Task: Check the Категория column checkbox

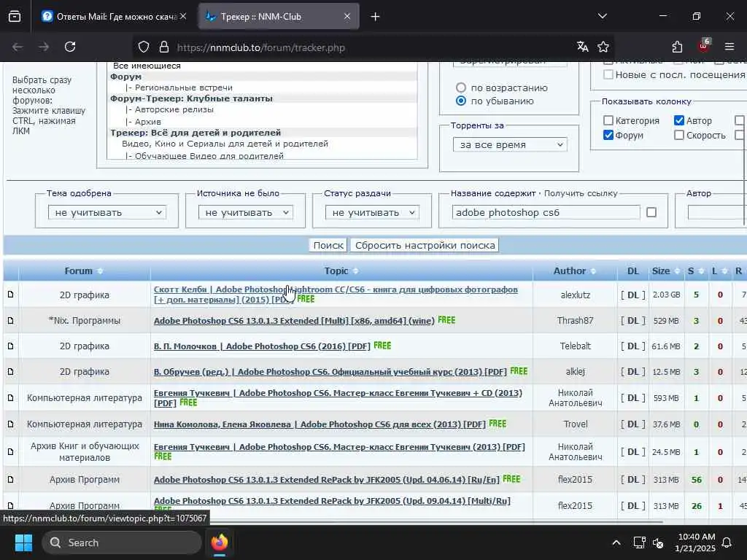Action: pyautogui.click(x=608, y=120)
